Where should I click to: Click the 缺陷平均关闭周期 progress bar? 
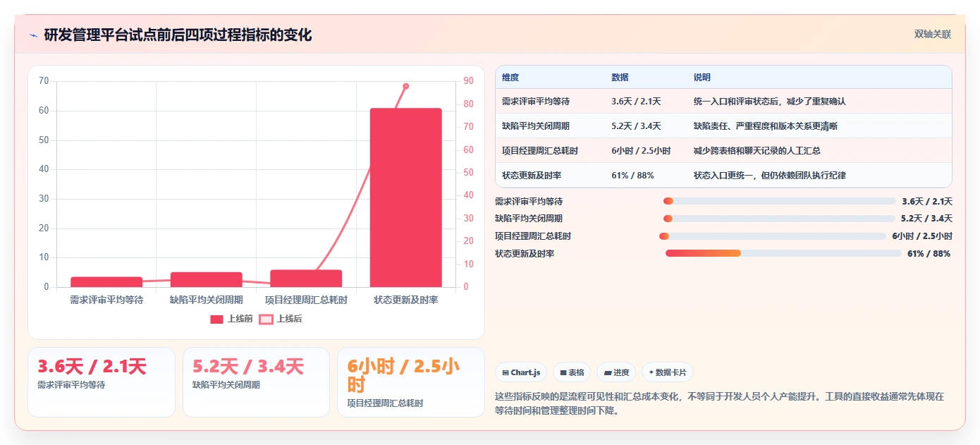779,219
